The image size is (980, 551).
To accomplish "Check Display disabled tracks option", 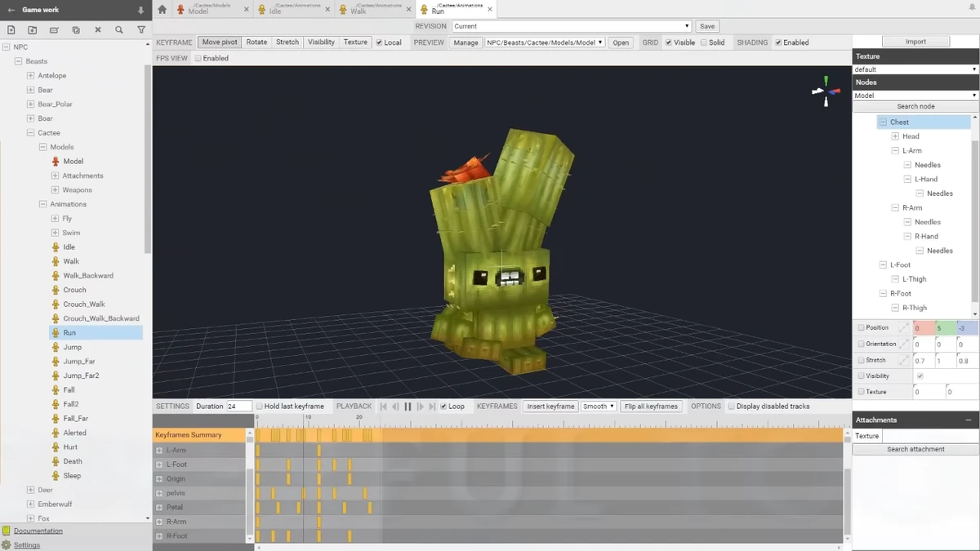I will point(729,406).
